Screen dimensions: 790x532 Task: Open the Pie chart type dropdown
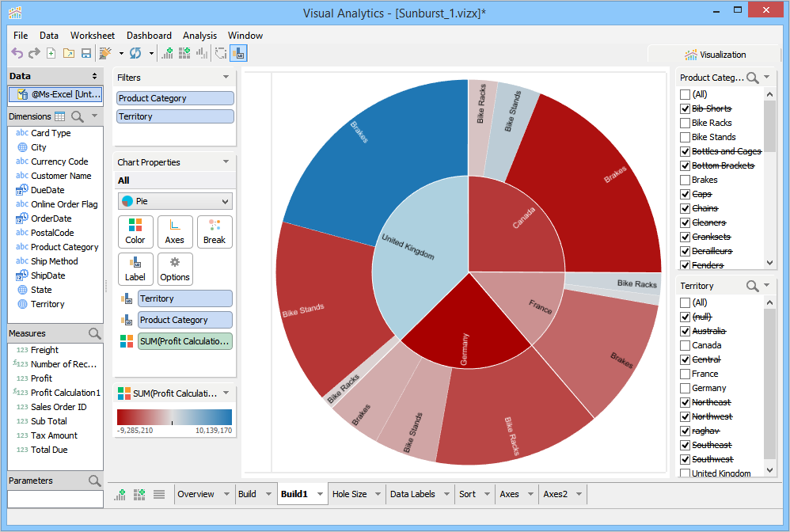click(x=175, y=201)
